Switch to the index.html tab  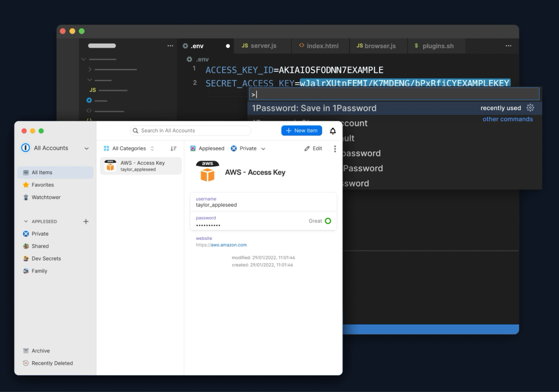click(320, 46)
